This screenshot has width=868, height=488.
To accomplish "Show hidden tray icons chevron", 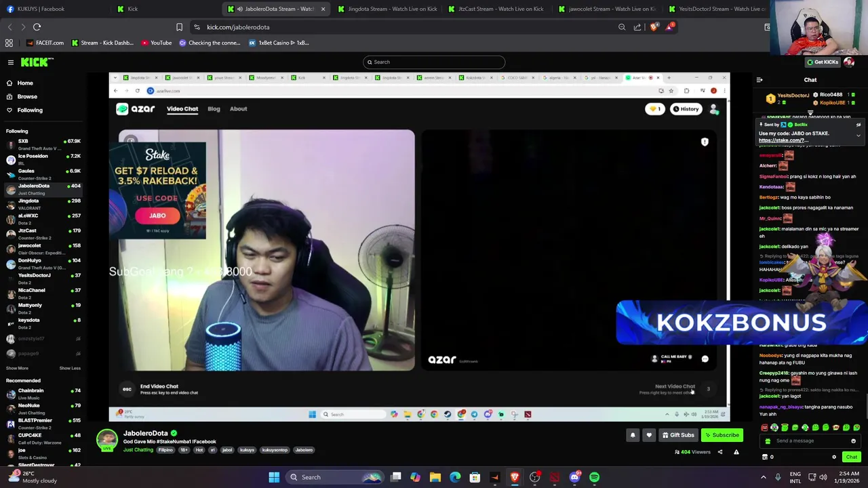I will point(763,477).
